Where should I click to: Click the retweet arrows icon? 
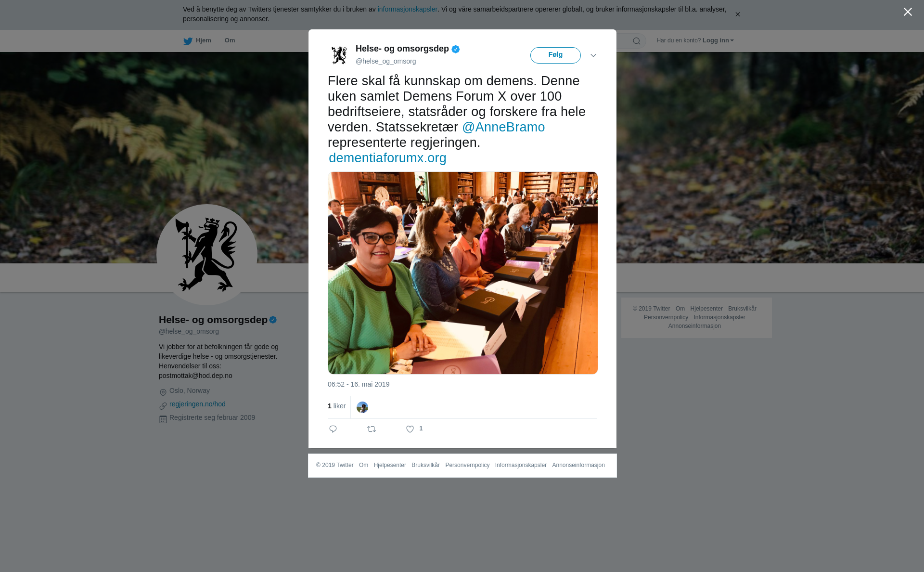372,429
